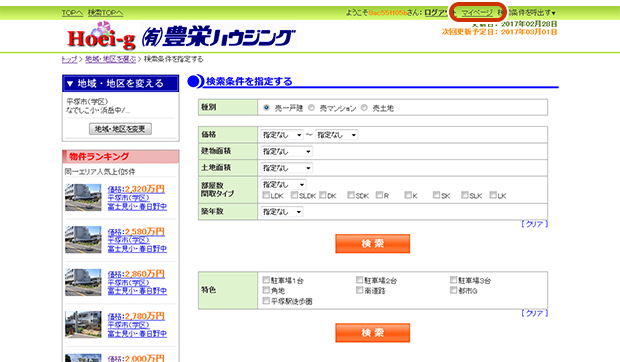
Task: Click the Hoei-g 豊栄ハウジング logo
Action: pos(181,36)
